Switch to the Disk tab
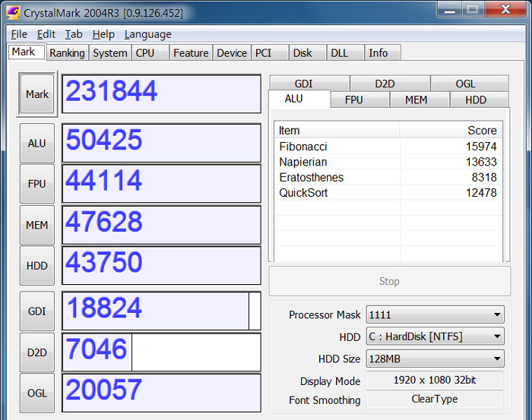The image size is (532, 420). coord(308,53)
